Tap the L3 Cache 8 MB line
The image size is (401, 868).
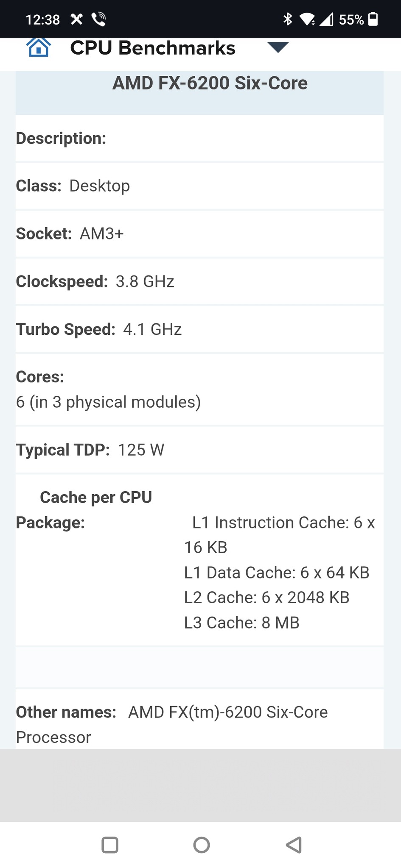241,623
